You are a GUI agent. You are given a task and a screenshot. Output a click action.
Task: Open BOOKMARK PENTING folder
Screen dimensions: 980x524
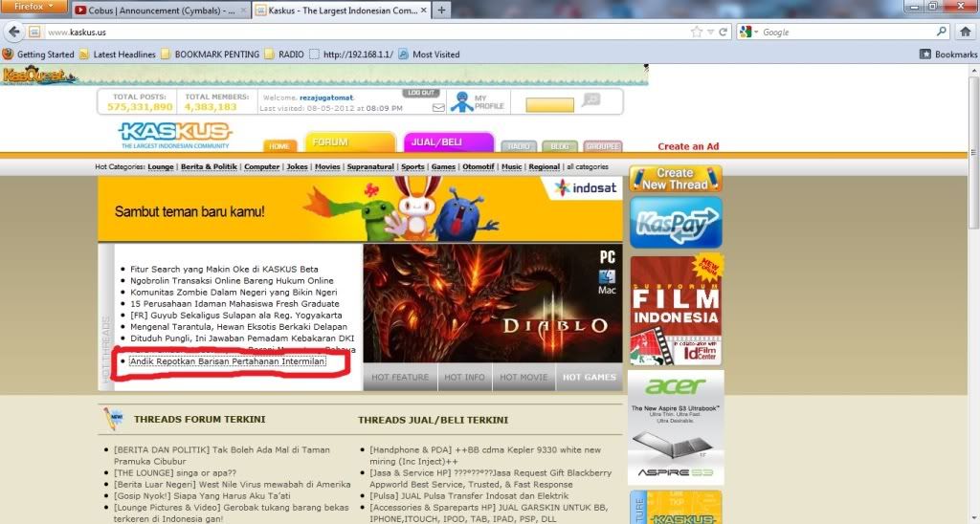pos(210,55)
